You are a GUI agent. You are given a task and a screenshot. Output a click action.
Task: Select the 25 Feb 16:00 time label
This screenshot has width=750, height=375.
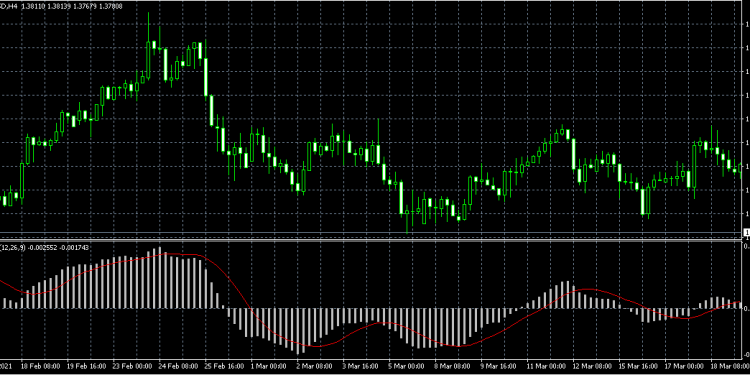coord(224,366)
